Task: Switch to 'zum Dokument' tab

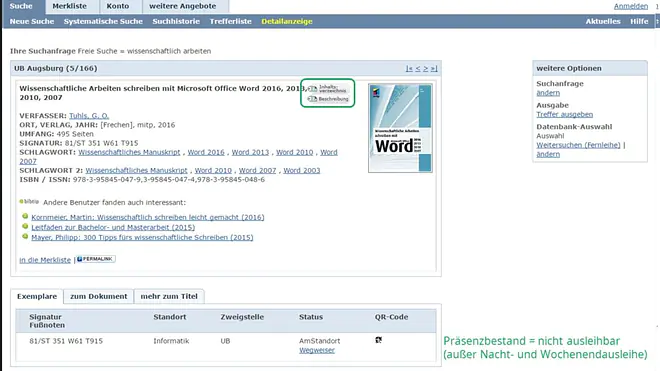Action: pos(98,296)
